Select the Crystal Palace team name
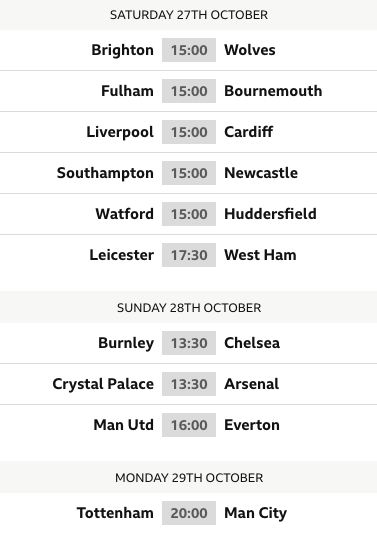Screen dimensions: 377x537 103,384
